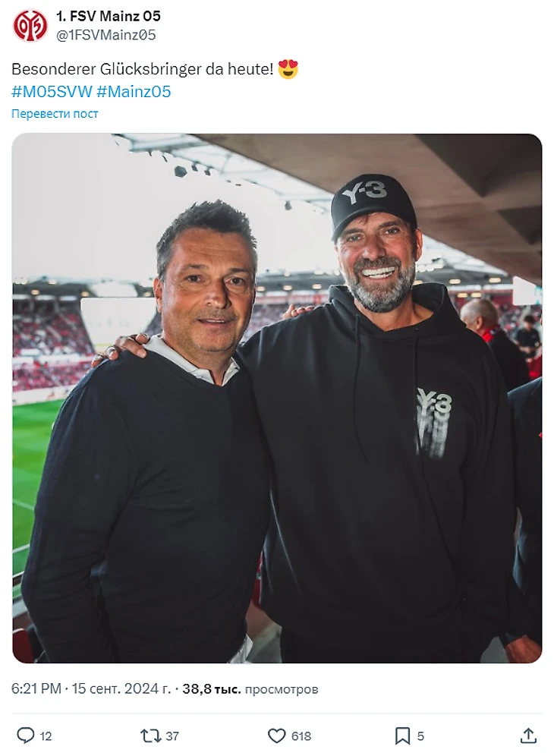Click the speech bubble reply icon
Image resolution: width=554 pixels, height=756 pixels.
click(x=26, y=736)
